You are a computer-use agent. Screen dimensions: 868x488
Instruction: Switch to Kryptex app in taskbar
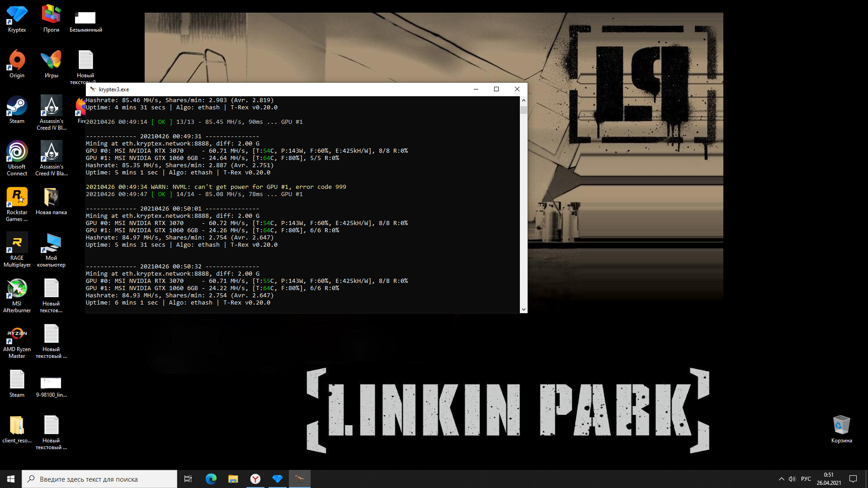click(x=278, y=479)
